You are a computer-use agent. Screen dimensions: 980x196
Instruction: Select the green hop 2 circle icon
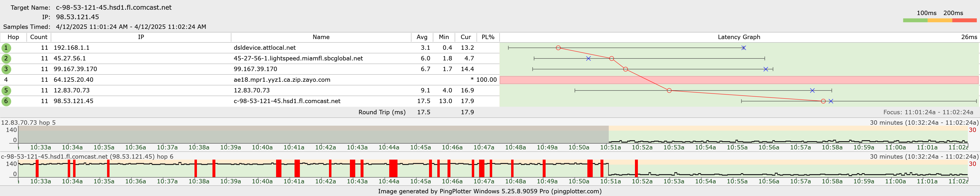point(6,58)
